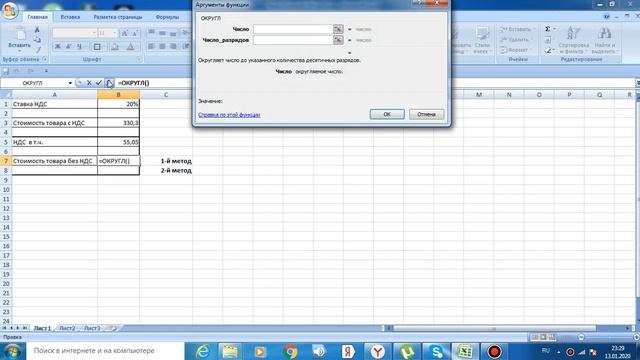This screenshot has height=360, width=640.
Task: Toggle center text alignment
Action: click(162, 47)
